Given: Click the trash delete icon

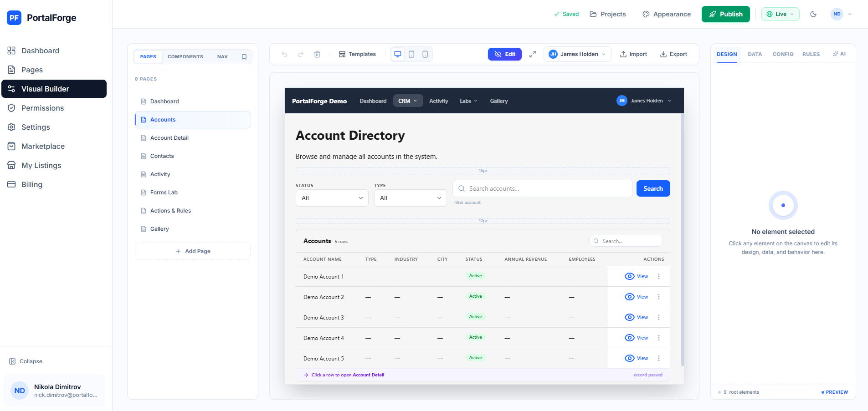Looking at the screenshot, I should point(317,54).
